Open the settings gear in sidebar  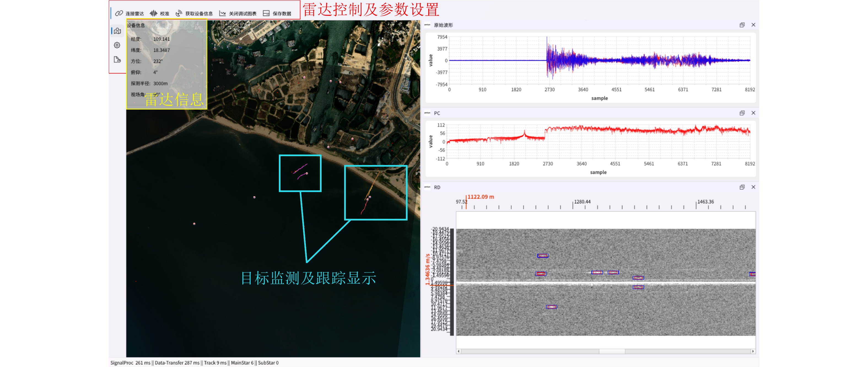(x=117, y=45)
